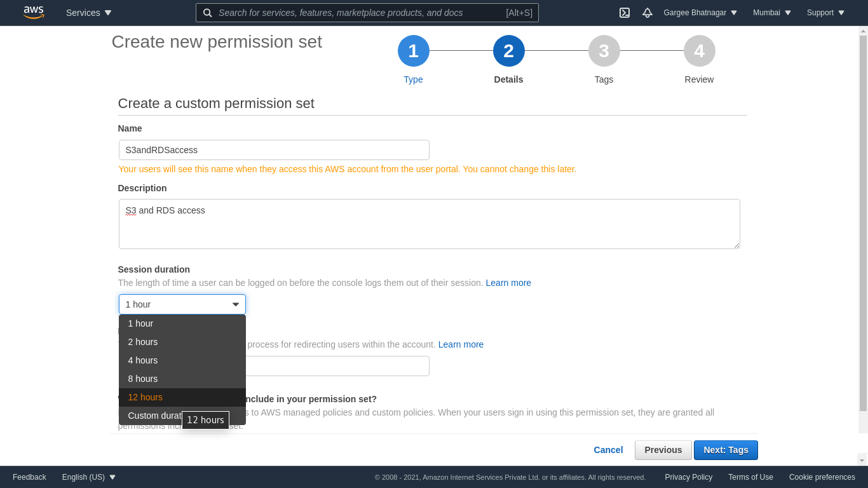The height and width of the screenshot is (488, 868).
Task: Open the CloudShell terminal icon
Action: pyautogui.click(x=625, y=13)
